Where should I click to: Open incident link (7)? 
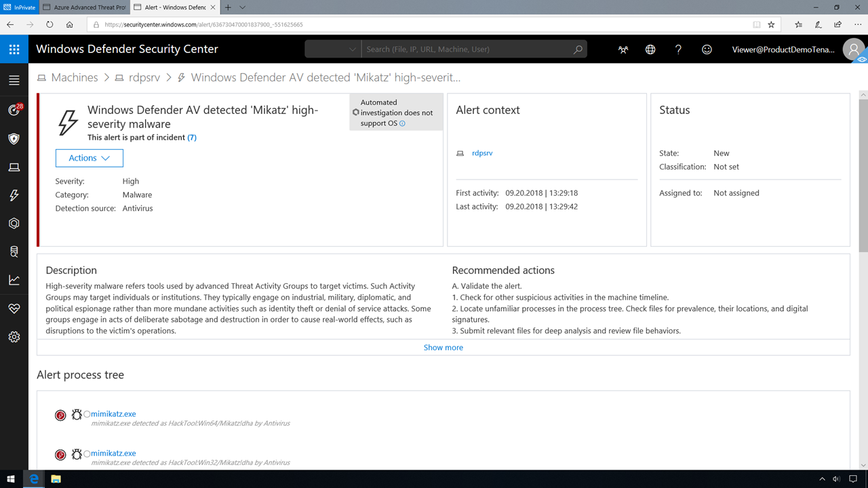pyautogui.click(x=192, y=138)
